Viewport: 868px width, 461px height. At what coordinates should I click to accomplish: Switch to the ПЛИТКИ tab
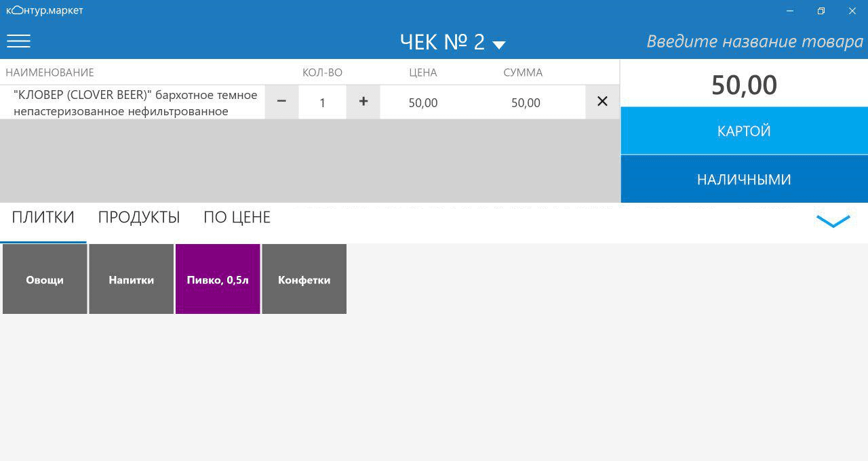pos(43,218)
